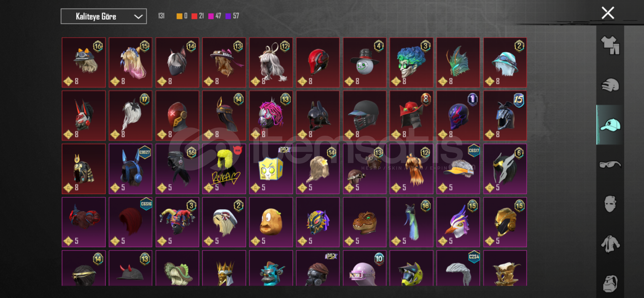Open the face mask category icon
The width and height of the screenshot is (644, 298).
(x=610, y=204)
